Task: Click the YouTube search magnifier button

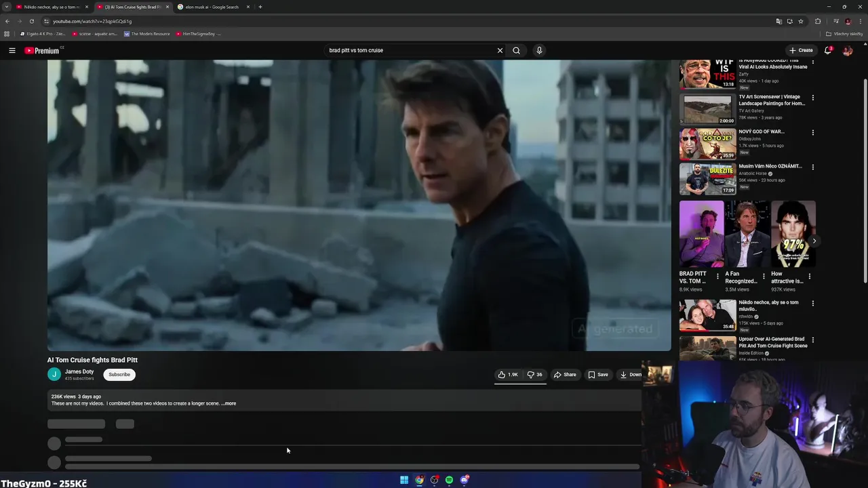Action: point(516,50)
